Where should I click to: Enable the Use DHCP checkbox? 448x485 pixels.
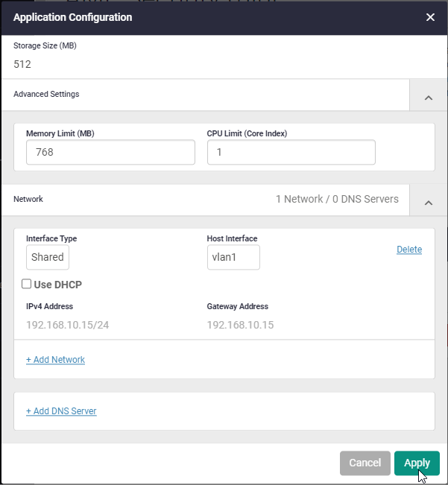click(x=27, y=284)
